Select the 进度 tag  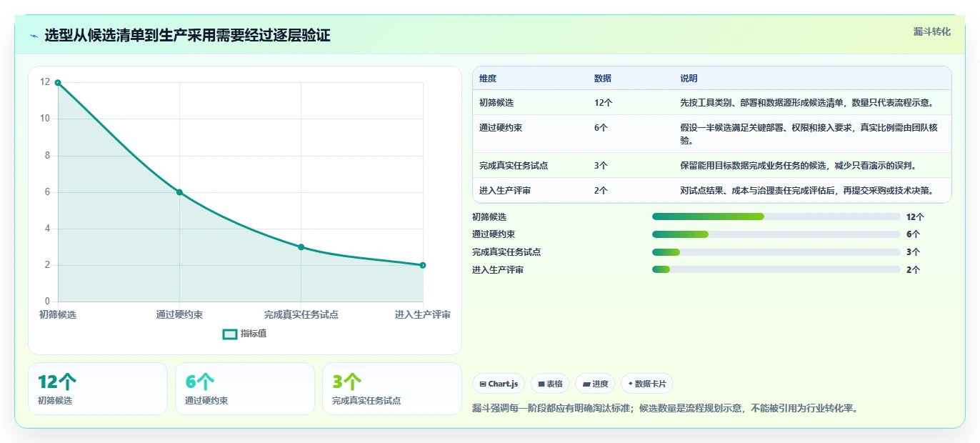coord(595,384)
